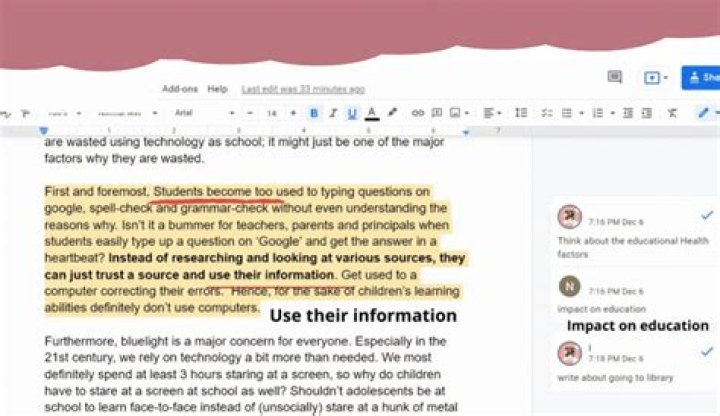Open the pencil editing mode menu
The image size is (720, 416).
coord(706,112)
